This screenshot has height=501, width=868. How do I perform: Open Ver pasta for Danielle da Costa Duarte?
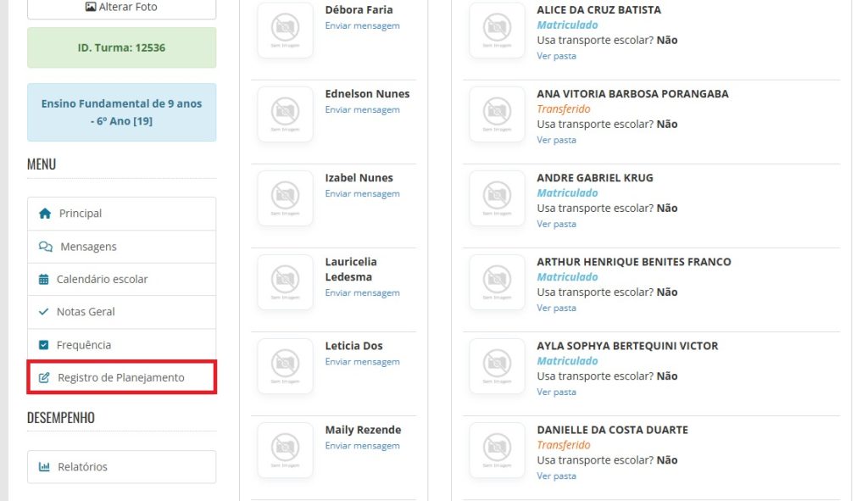556,476
